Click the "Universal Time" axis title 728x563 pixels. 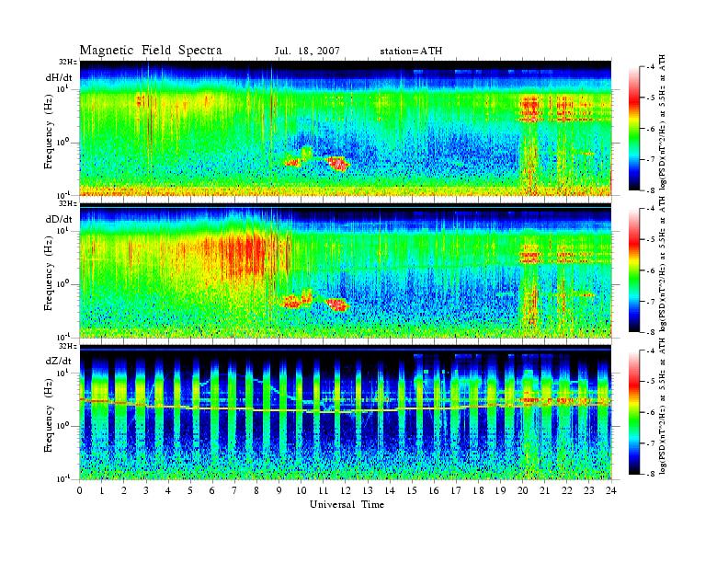347,505
